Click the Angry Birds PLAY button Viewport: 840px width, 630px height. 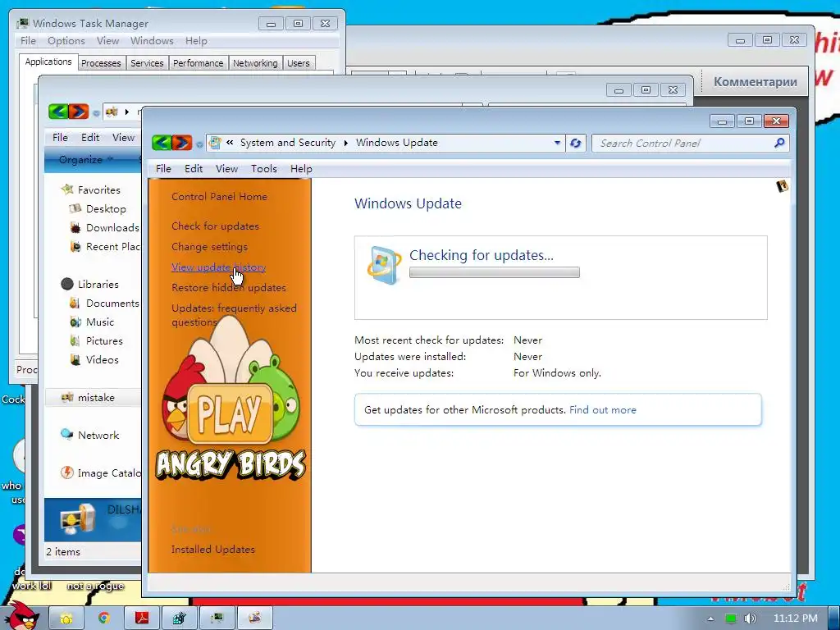coord(230,413)
